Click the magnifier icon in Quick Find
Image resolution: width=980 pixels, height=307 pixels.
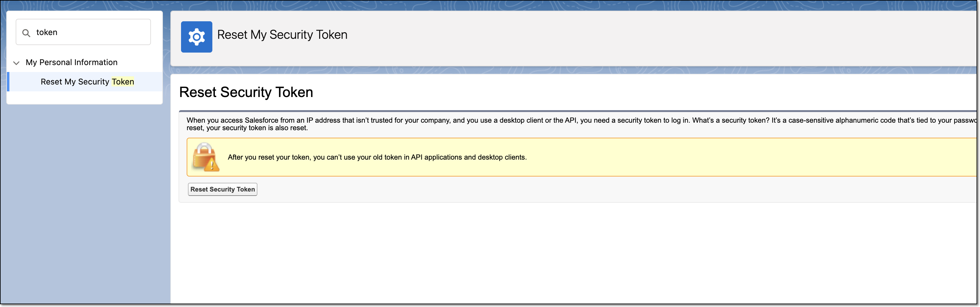pos(26,33)
